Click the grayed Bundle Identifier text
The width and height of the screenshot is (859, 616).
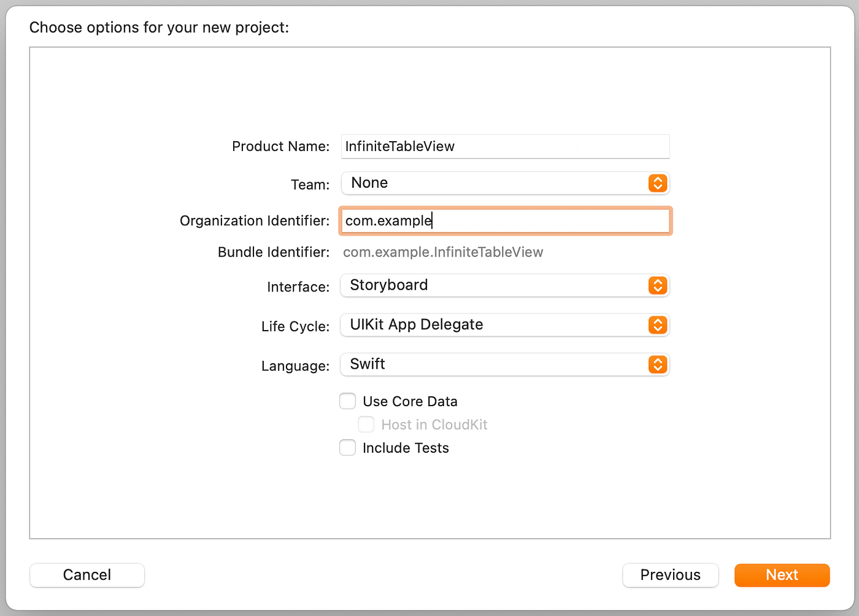click(443, 252)
